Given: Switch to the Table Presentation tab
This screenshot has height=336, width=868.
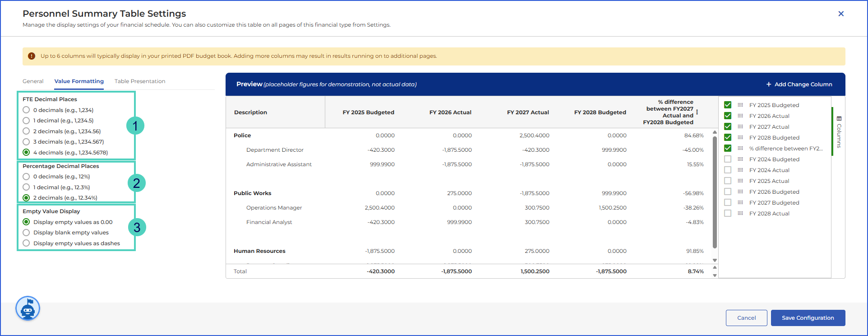Looking at the screenshot, I should tap(140, 81).
